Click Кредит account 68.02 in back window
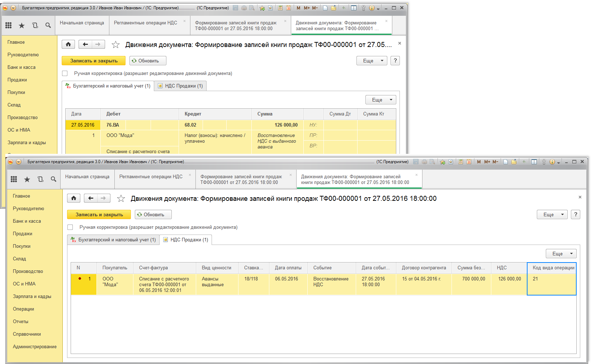 click(190, 125)
